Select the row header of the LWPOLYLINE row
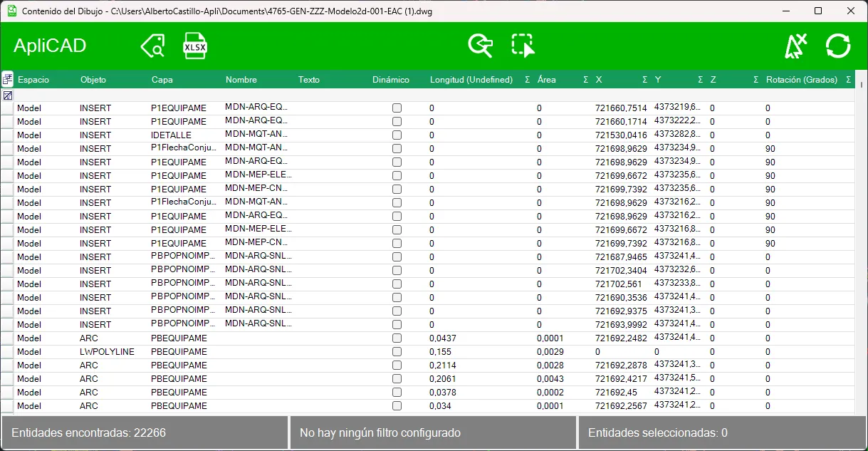 pyautogui.click(x=7, y=352)
